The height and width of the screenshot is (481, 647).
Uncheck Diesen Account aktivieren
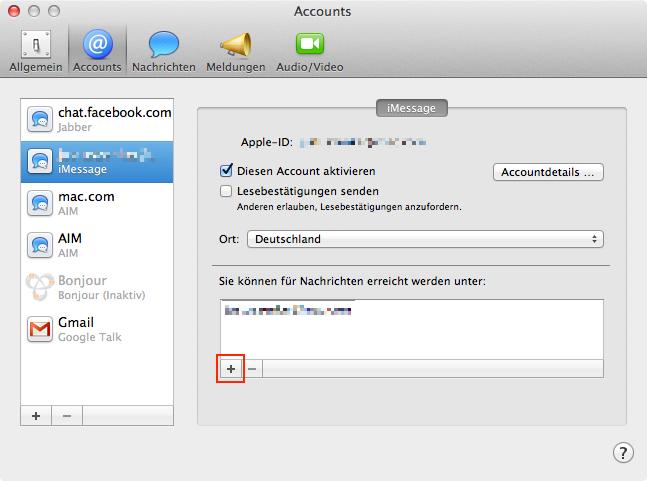point(226,170)
